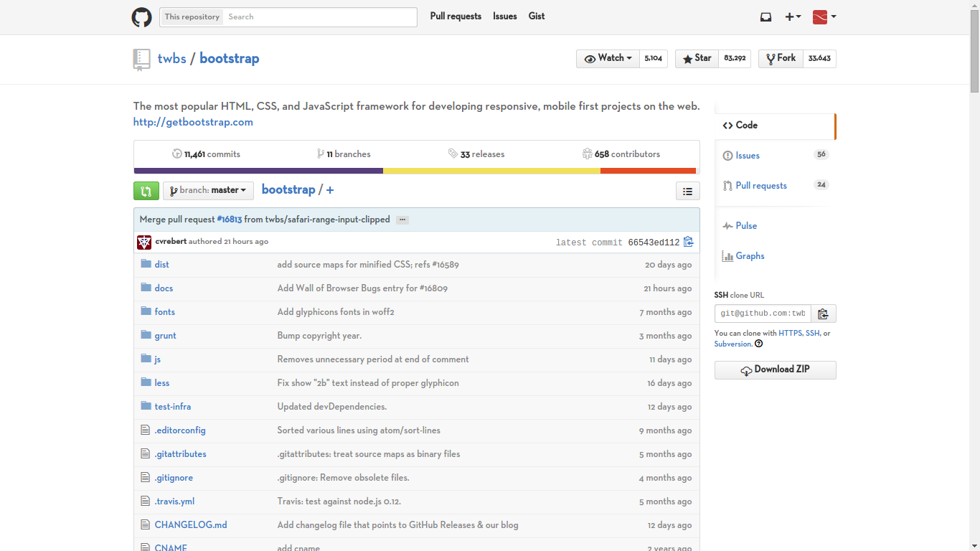Click dist folder icon

146,264
